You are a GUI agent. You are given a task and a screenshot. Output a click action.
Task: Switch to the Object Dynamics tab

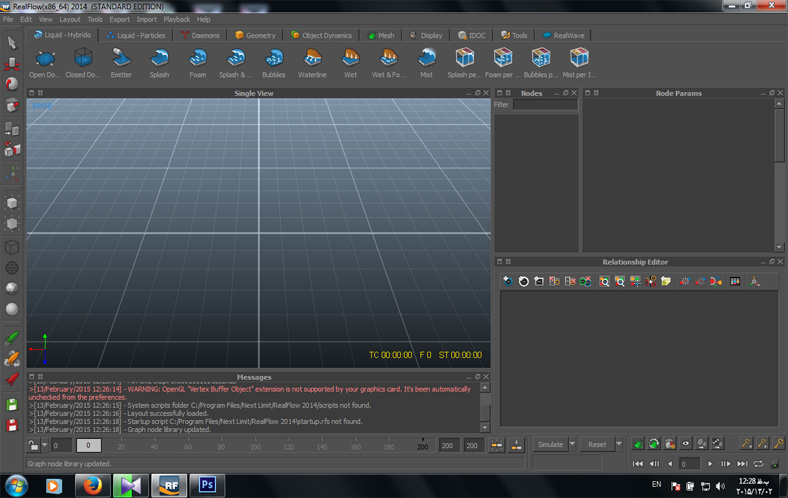(x=322, y=35)
